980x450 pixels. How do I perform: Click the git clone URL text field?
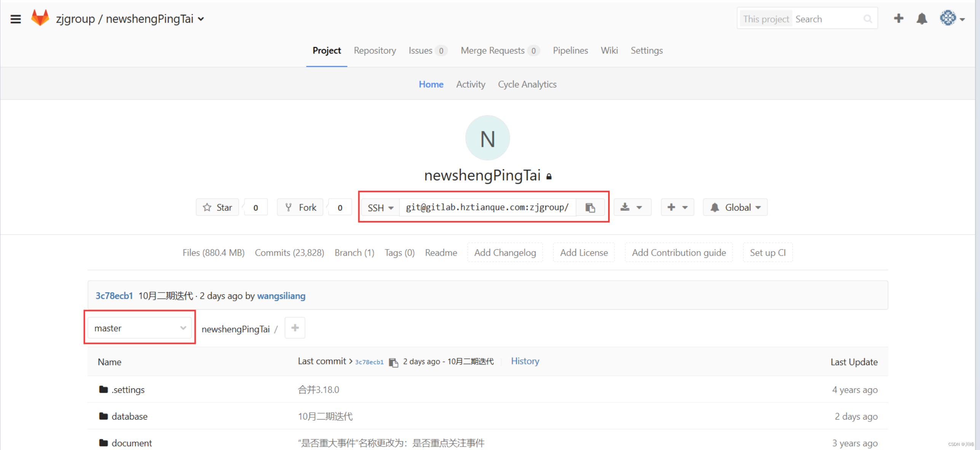[487, 207]
